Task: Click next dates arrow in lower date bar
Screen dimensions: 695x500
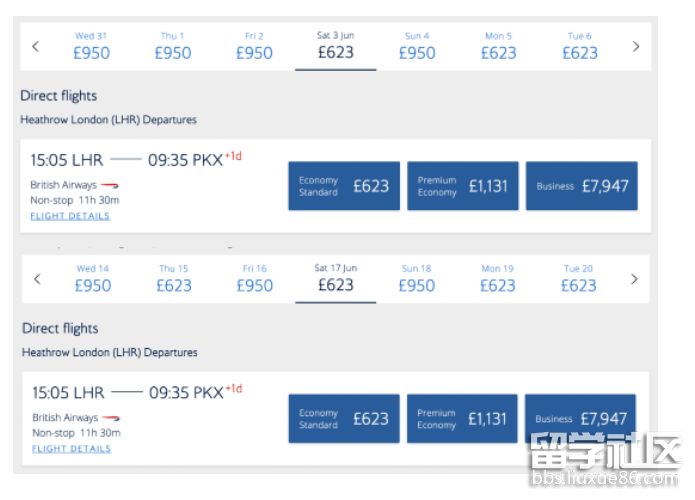Action: pos(634,279)
